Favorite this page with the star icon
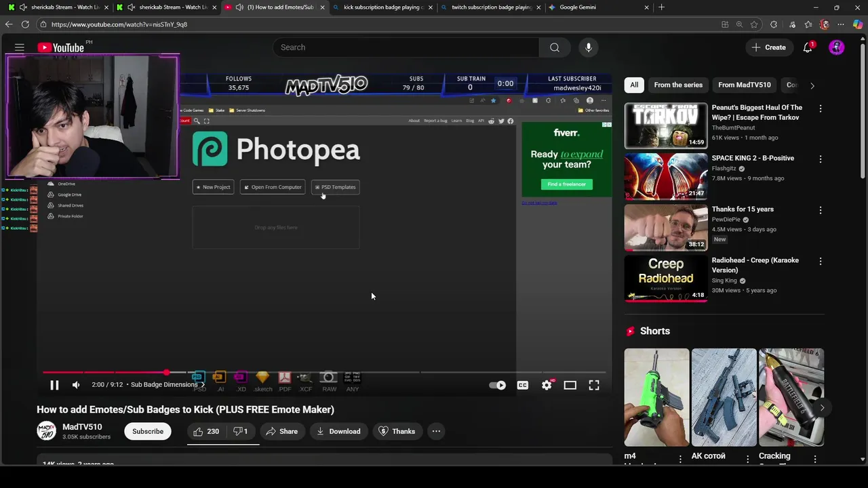868x488 pixels. coord(754,24)
